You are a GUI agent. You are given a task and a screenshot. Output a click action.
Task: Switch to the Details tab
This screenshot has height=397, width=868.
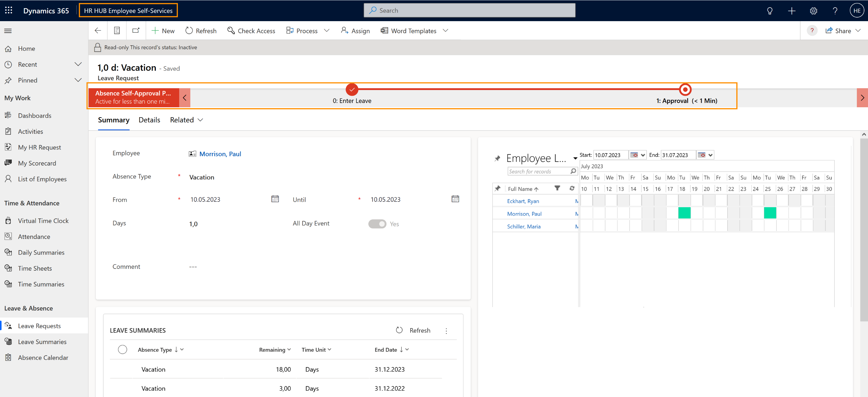click(149, 120)
